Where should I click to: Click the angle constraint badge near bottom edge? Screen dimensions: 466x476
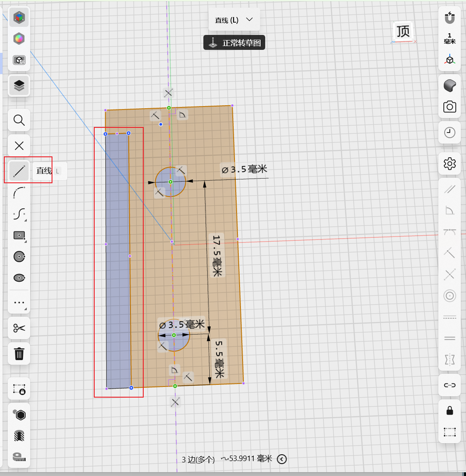pos(174,370)
